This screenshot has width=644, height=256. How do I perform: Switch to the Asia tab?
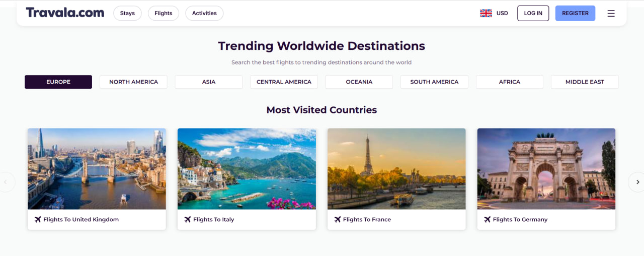[x=208, y=82]
